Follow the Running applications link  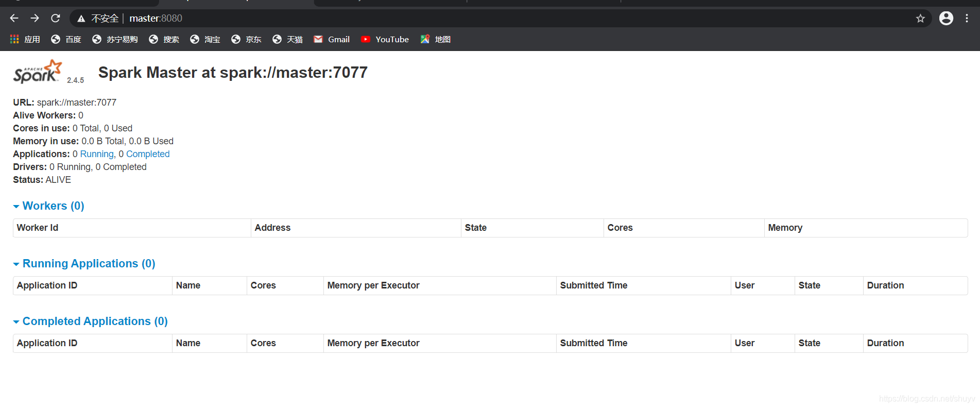pyautogui.click(x=97, y=154)
